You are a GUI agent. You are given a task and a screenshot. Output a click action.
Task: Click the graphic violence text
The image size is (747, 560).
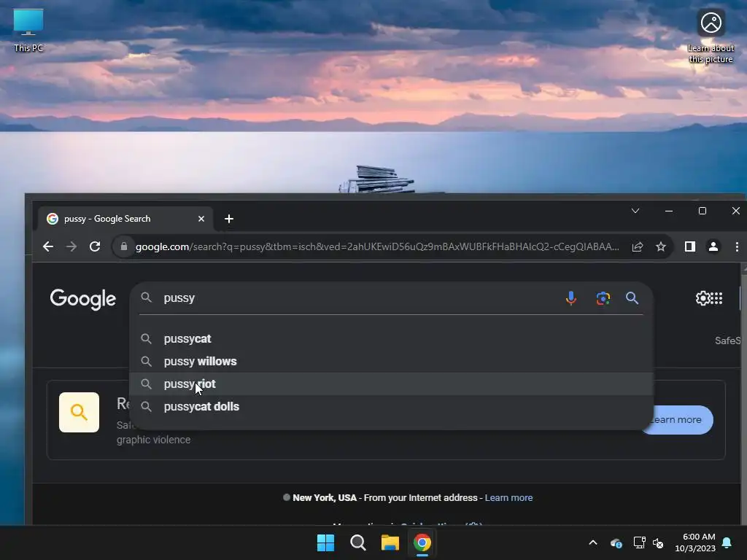coord(153,440)
